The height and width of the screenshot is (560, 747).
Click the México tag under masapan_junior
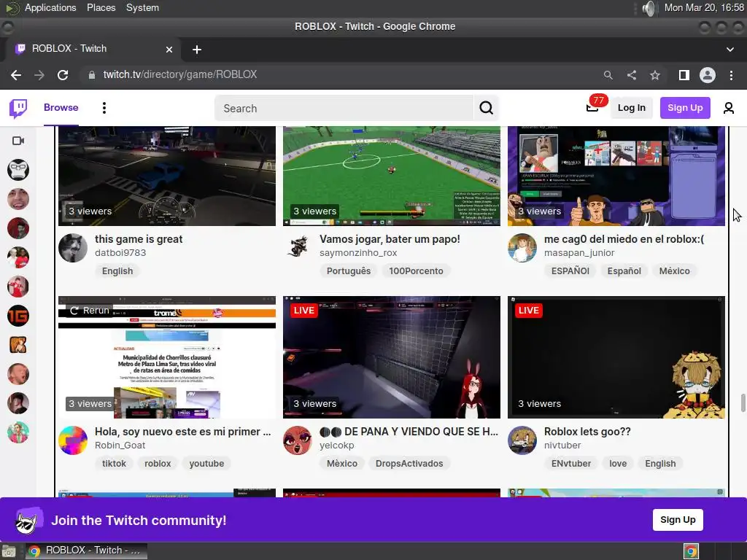click(x=674, y=271)
